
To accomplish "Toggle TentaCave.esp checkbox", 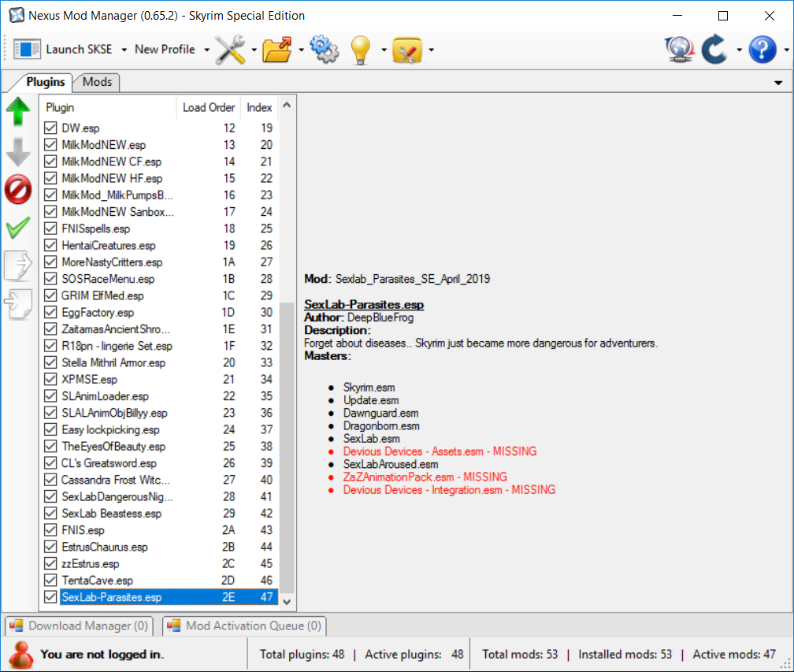I will coord(50,580).
